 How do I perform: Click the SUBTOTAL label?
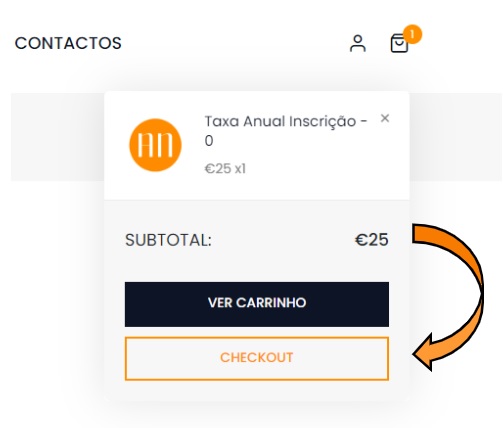click(168, 240)
